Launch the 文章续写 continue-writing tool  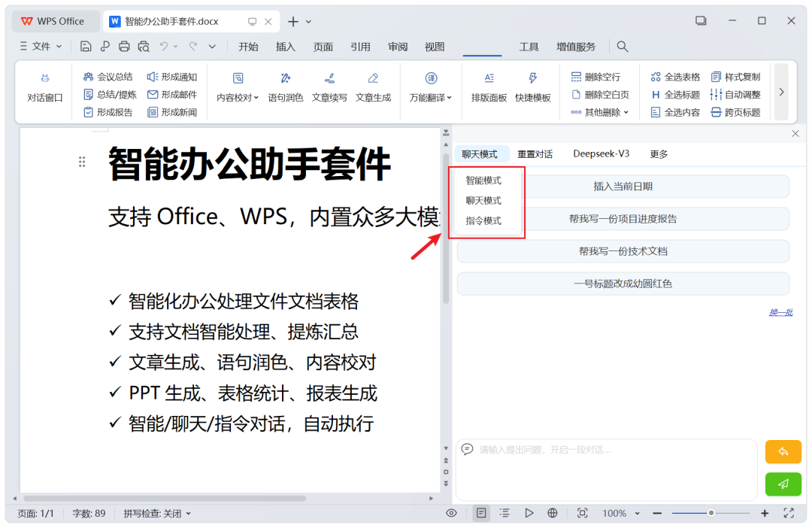[x=329, y=88]
